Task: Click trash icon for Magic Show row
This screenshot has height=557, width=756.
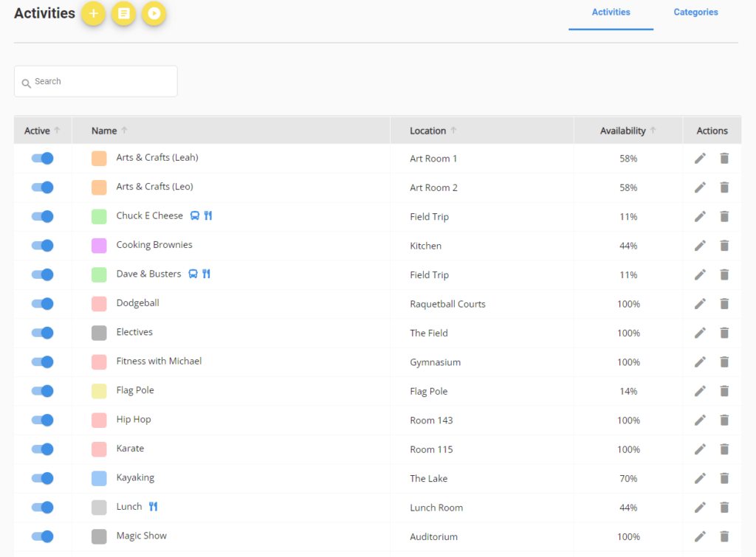Action: coord(724,536)
